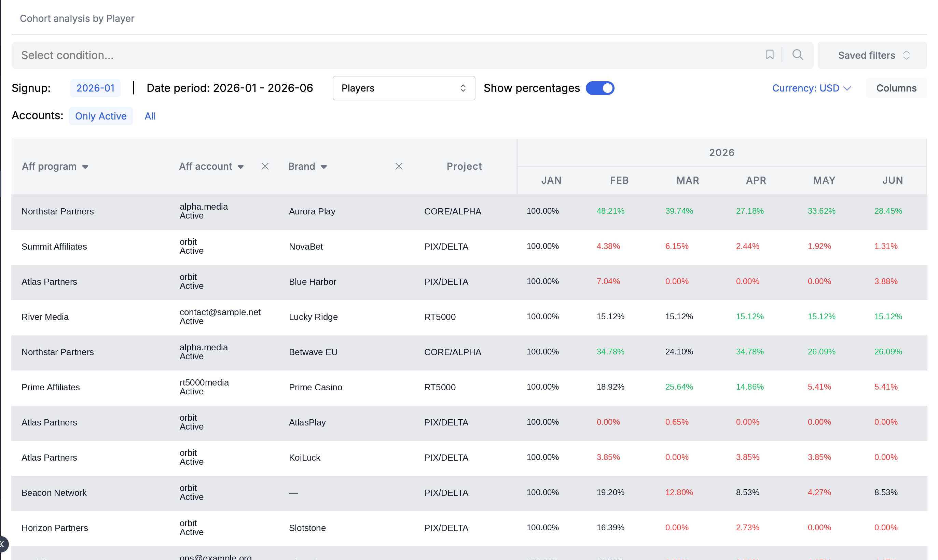Viewport: 938px width, 560px height.
Task: Remove the Brand column with X
Action: (x=399, y=166)
